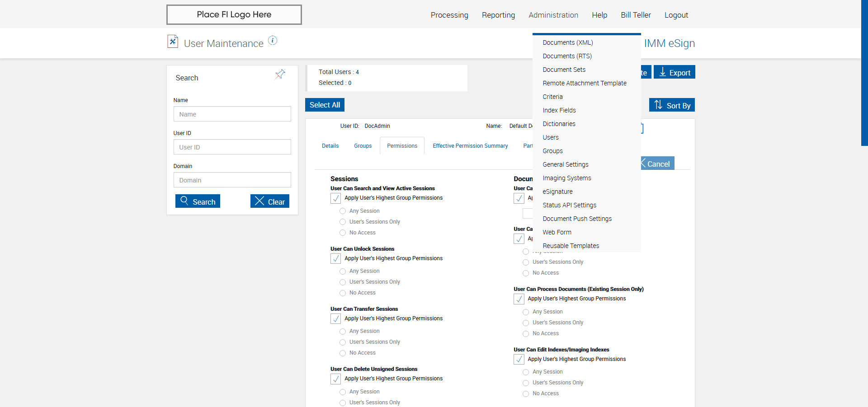Open the Administration dropdown menu
The height and width of the screenshot is (407, 868).
tap(553, 15)
